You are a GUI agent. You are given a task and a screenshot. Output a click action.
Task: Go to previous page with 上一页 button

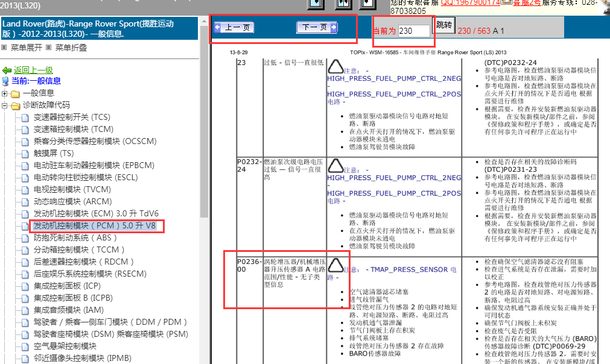[x=234, y=27]
